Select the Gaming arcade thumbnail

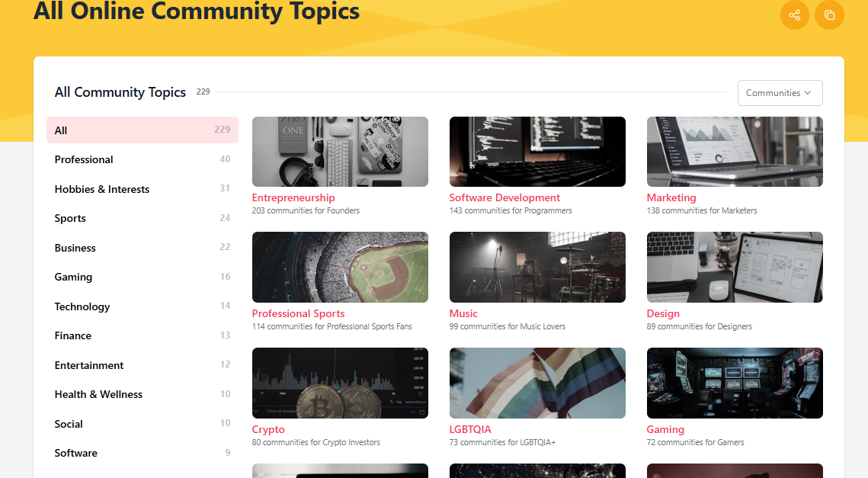pos(735,383)
